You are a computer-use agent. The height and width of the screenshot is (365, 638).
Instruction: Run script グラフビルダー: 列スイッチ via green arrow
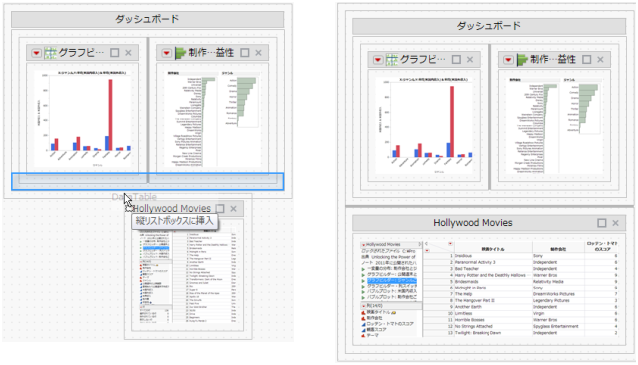(363, 286)
